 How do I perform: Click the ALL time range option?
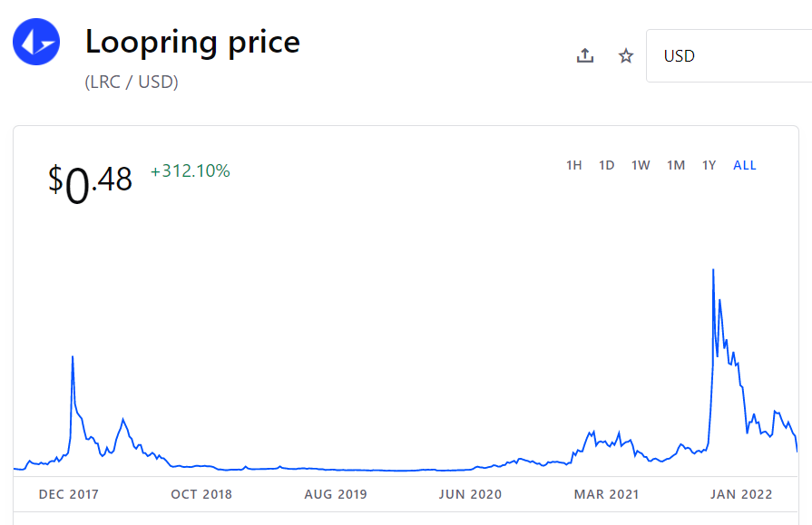coord(745,165)
